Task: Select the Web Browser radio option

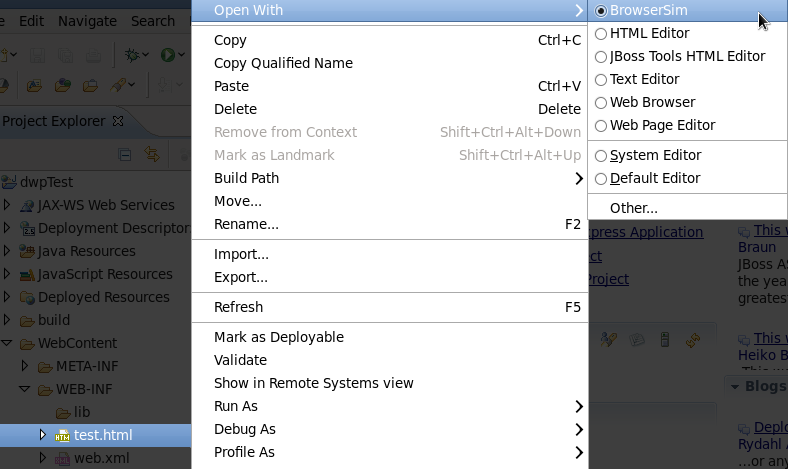Action: click(601, 102)
